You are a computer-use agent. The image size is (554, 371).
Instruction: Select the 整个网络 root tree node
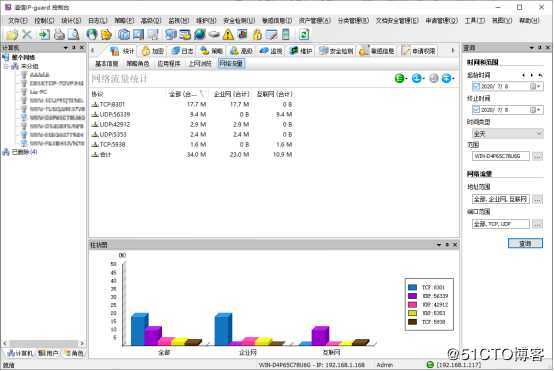pyautogui.click(x=23, y=57)
